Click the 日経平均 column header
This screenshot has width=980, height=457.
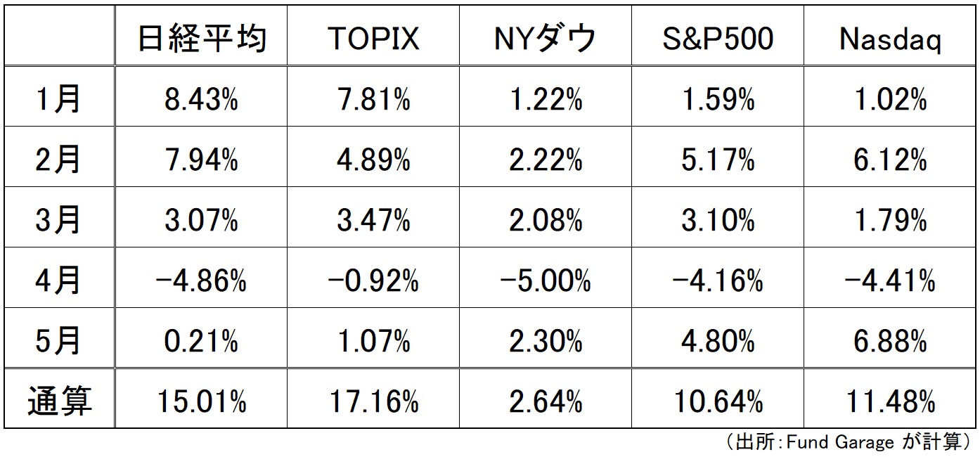pos(201,38)
